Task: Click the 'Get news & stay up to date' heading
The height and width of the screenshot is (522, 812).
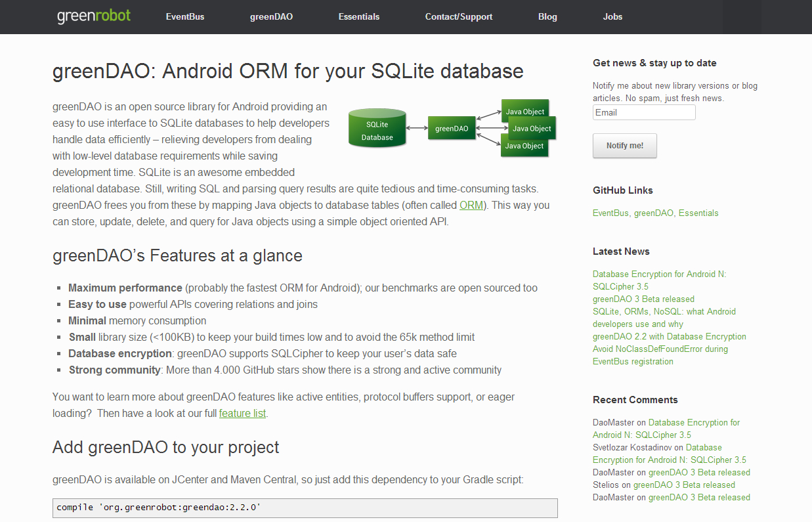Action: pos(654,63)
